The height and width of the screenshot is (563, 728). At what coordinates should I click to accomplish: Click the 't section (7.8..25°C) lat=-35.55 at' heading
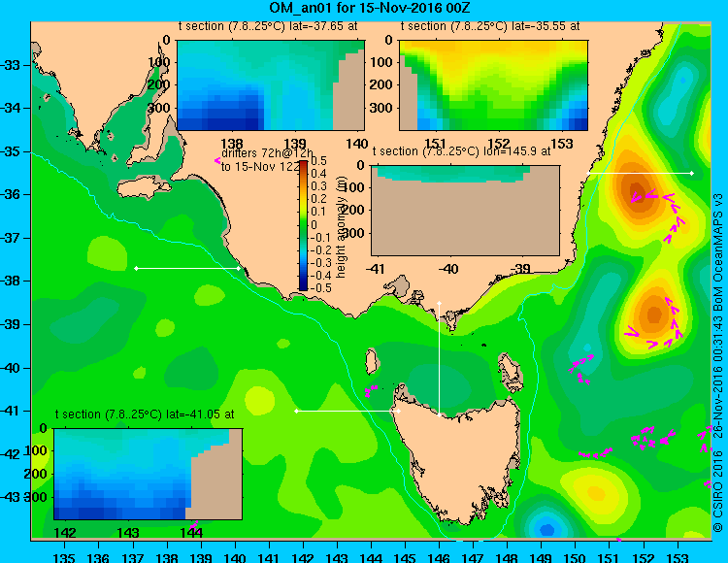490,26
